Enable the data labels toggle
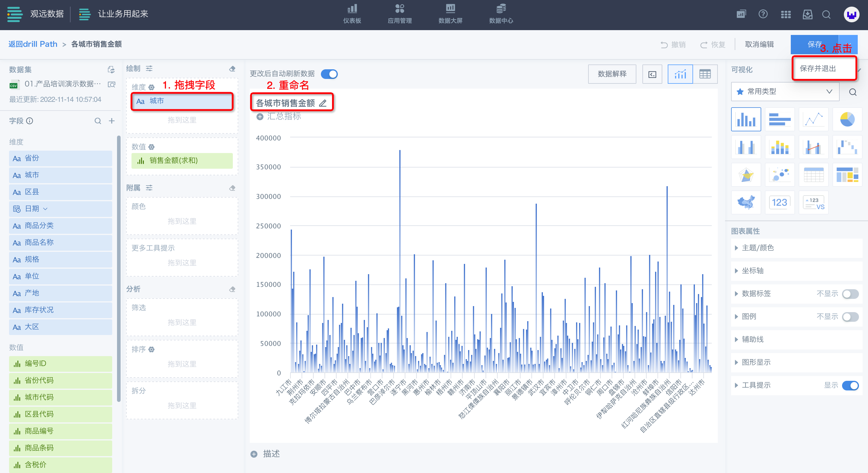868x473 pixels. (x=850, y=294)
